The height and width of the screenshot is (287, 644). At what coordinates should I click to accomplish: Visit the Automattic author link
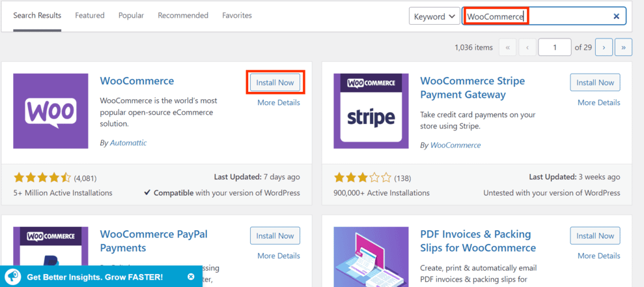(128, 143)
